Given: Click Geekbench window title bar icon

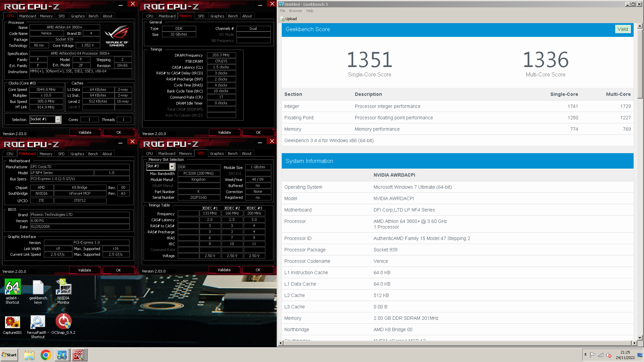Looking at the screenshot, I should pyautogui.click(x=281, y=4).
